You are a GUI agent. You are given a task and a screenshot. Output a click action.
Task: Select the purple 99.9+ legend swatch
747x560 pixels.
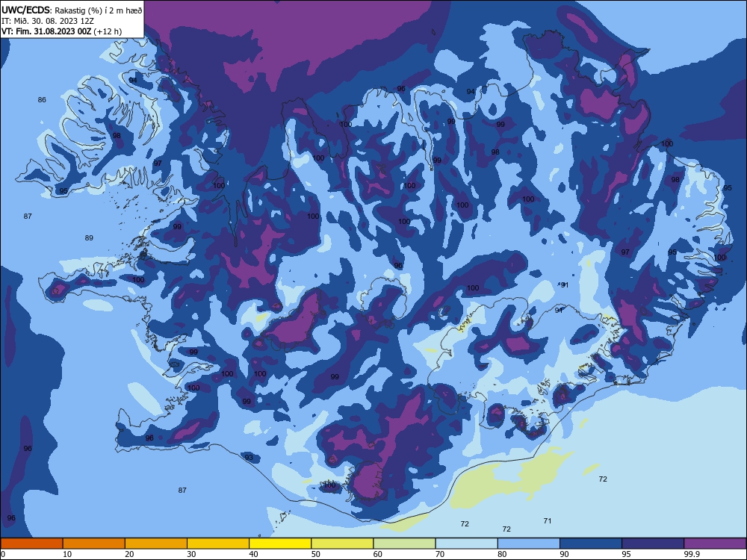point(715,544)
